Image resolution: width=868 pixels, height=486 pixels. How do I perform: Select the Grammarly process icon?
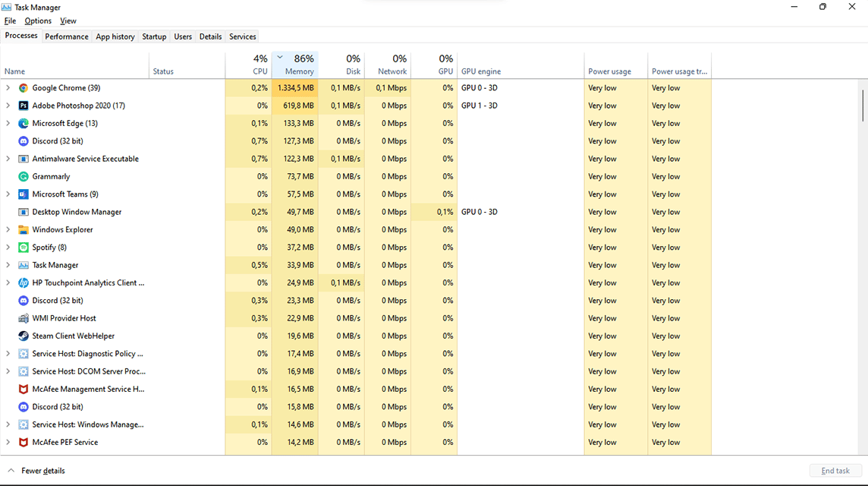[x=24, y=177]
